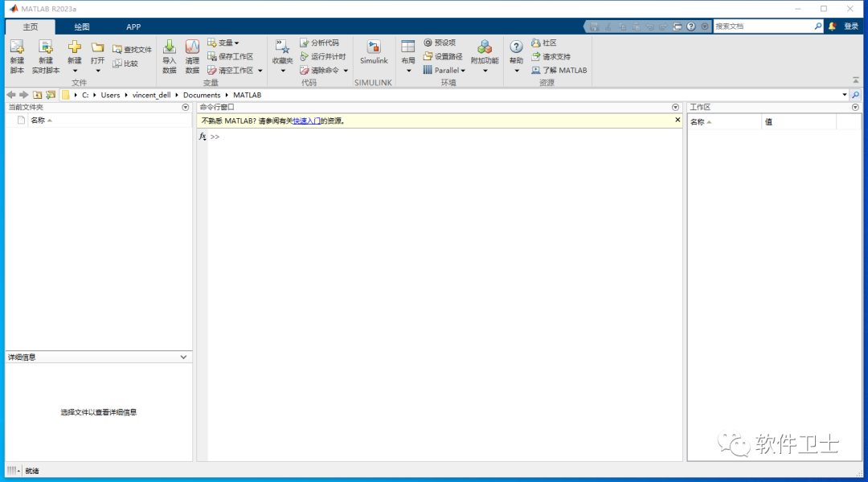
Task: Open the address bar history dropdown arrow
Action: click(844, 95)
